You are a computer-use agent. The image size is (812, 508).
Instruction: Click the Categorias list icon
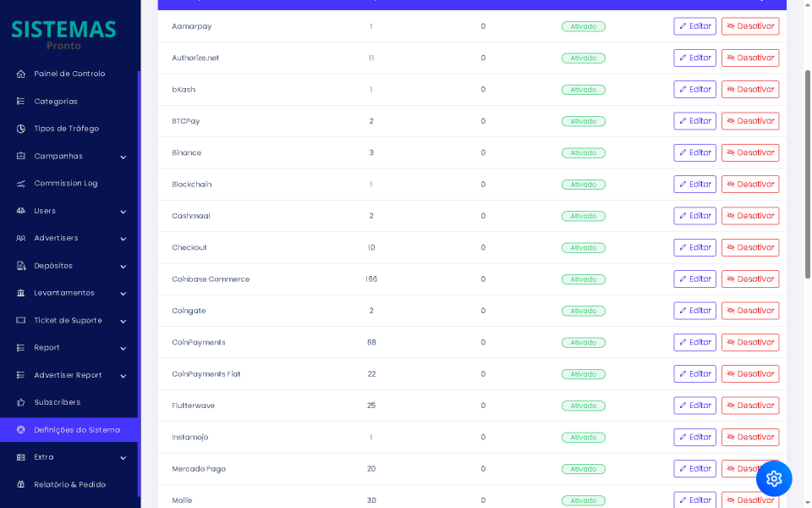(x=21, y=102)
